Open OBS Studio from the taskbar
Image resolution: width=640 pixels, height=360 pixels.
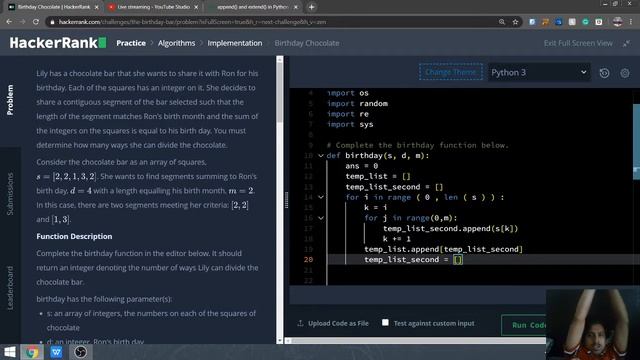80,352
